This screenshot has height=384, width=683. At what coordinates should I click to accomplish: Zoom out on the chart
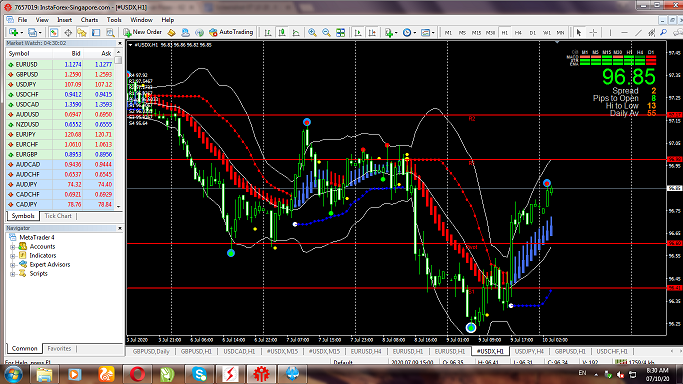click(x=326, y=32)
